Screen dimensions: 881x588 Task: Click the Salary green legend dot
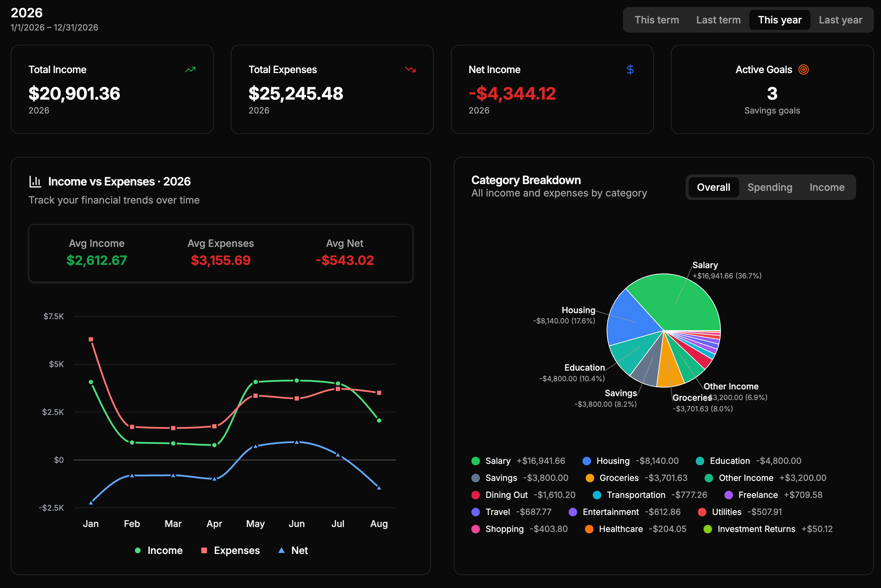click(475, 461)
